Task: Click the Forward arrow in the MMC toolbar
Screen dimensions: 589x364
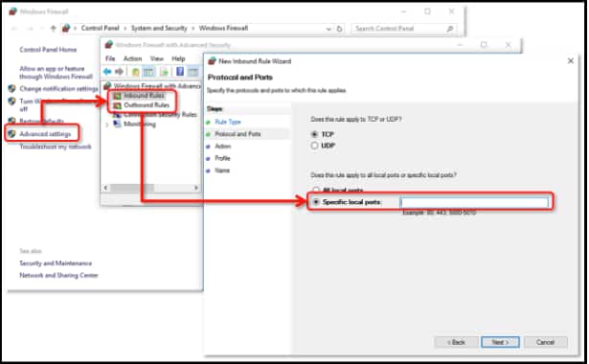Action: [119, 72]
